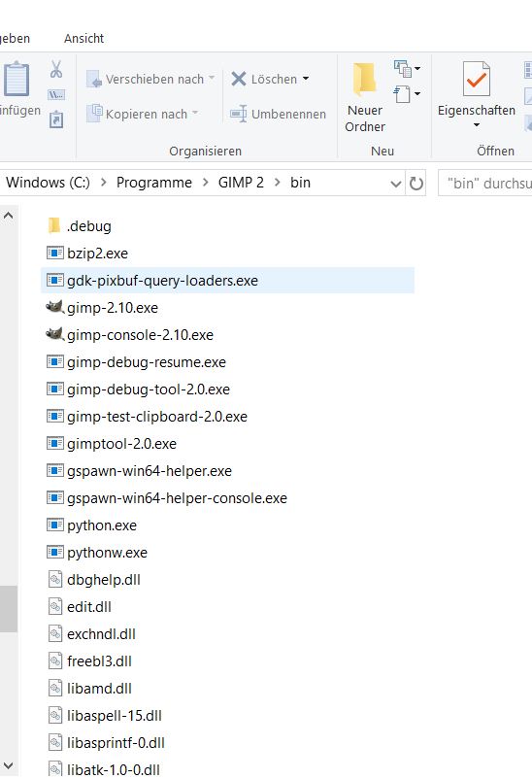Click the Verschieben nach button
This screenshot has height=779, width=532.
(150, 79)
